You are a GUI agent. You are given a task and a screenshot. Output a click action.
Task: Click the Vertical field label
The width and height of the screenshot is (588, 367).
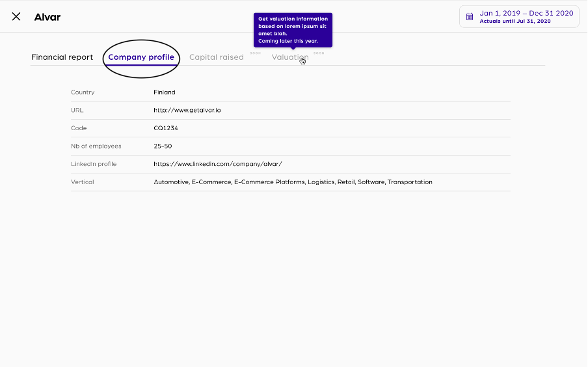coord(83,182)
